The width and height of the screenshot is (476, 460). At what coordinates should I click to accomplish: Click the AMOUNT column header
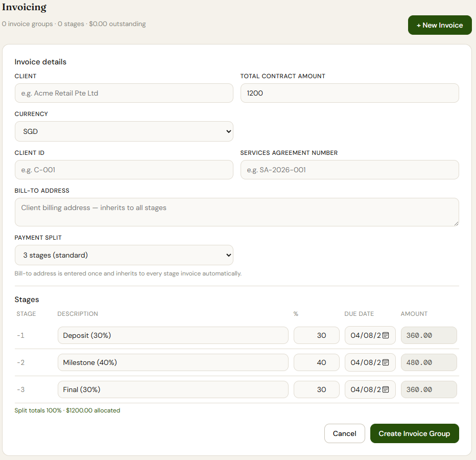(x=414, y=314)
